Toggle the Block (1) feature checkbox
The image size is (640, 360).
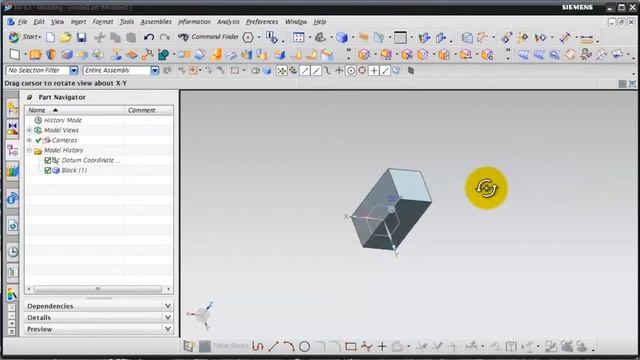[48, 171]
